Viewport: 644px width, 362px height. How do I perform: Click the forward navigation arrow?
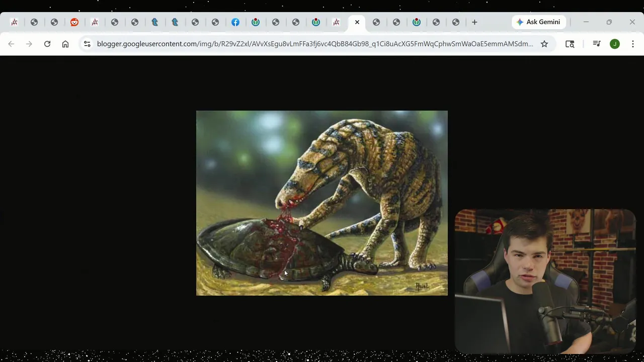29,44
